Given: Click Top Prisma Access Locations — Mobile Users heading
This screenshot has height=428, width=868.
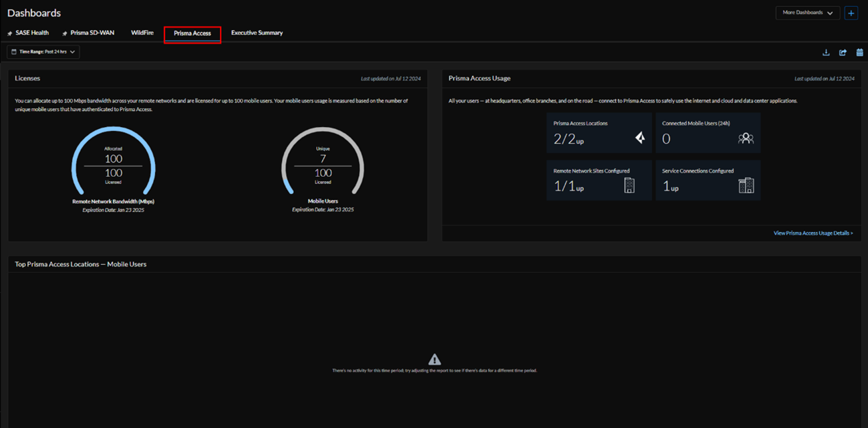Looking at the screenshot, I should [x=81, y=264].
